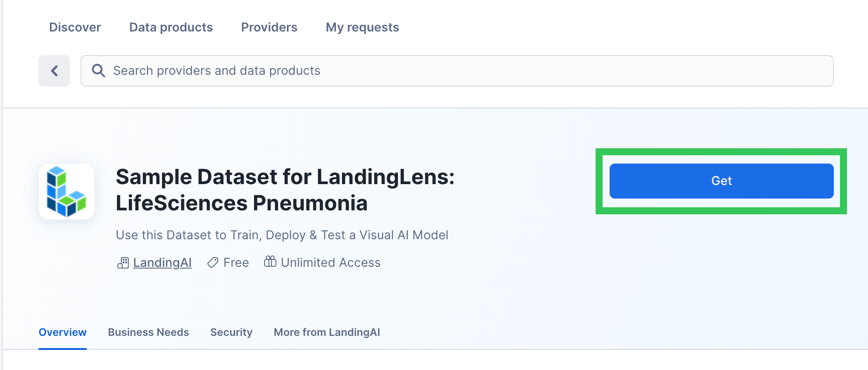This screenshot has height=370, width=868.
Task: Click the LandingAI cube logo
Action: pyautogui.click(x=67, y=192)
